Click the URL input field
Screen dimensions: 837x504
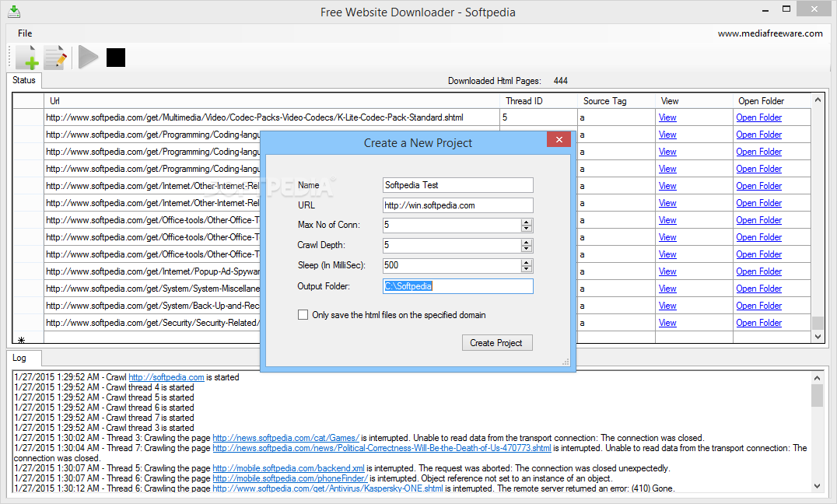click(458, 205)
